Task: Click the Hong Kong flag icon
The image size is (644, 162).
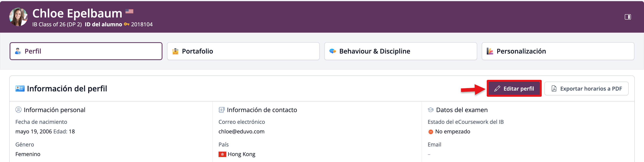Action: pyautogui.click(x=222, y=154)
